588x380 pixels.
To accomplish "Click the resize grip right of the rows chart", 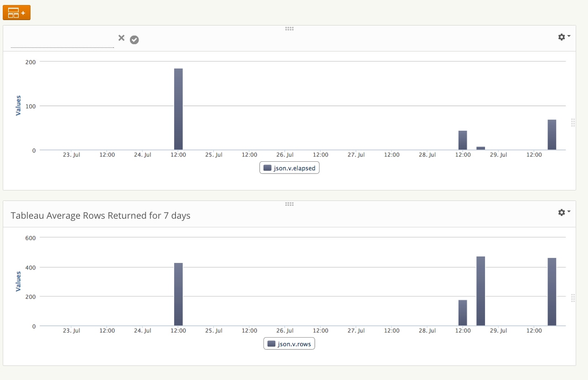I will (573, 298).
